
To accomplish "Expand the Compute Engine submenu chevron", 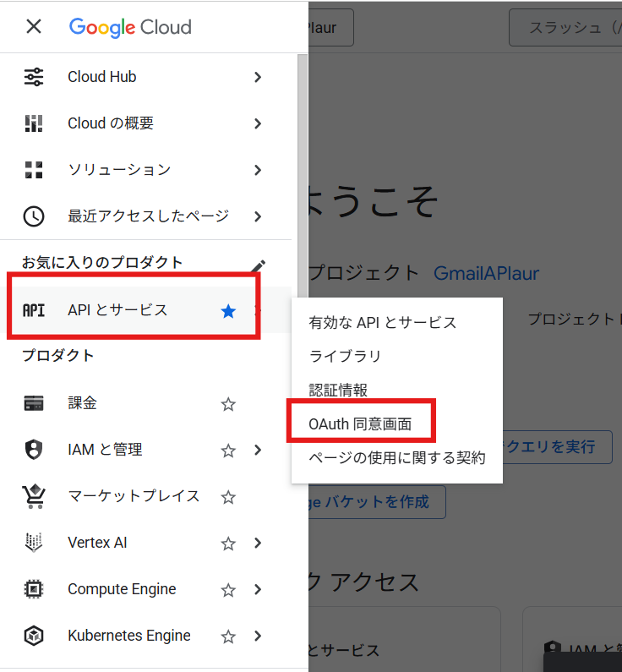I will 258,590.
